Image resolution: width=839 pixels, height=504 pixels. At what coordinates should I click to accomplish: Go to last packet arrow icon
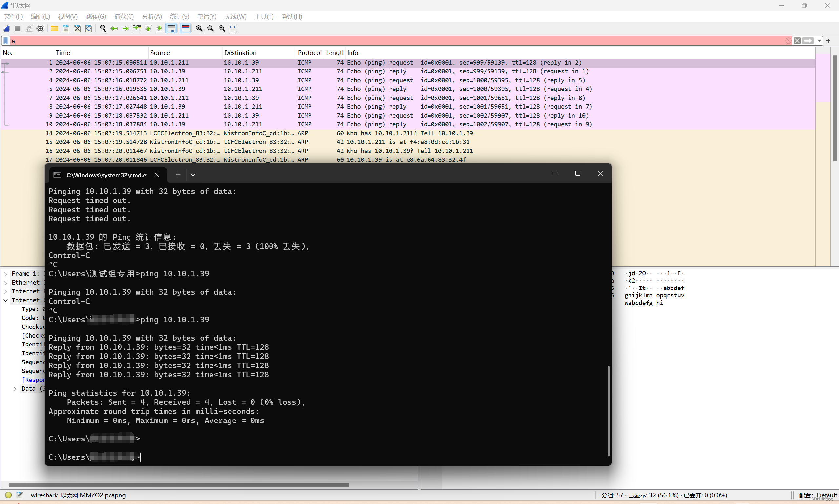click(x=159, y=28)
